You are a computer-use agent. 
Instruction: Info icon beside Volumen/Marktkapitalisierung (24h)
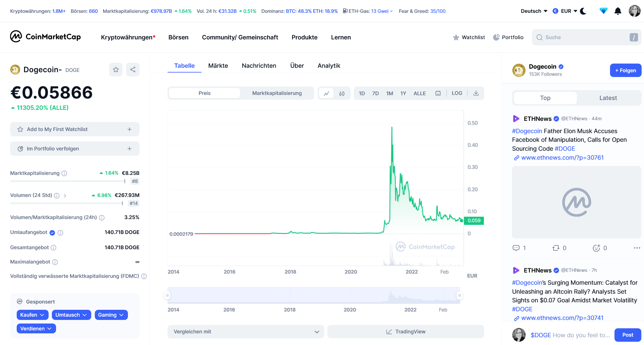coord(102,218)
